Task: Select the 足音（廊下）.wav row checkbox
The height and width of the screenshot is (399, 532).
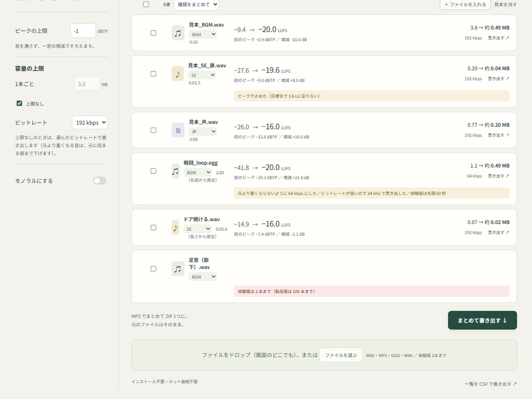Action: coord(153,269)
